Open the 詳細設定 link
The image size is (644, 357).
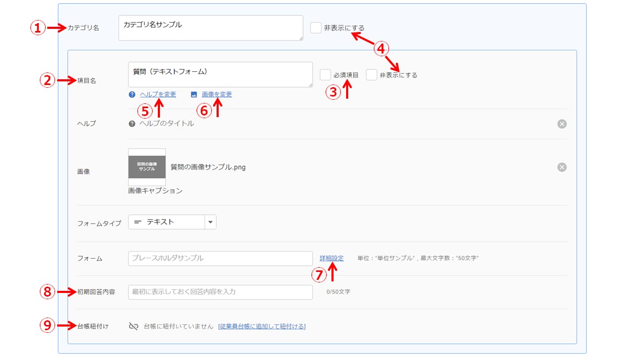tap(332, 258)
